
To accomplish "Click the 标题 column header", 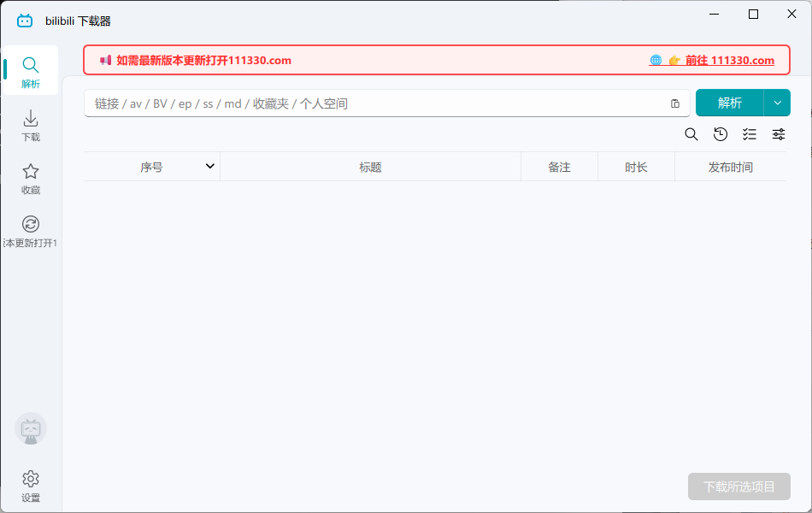I will coord(370,168).
